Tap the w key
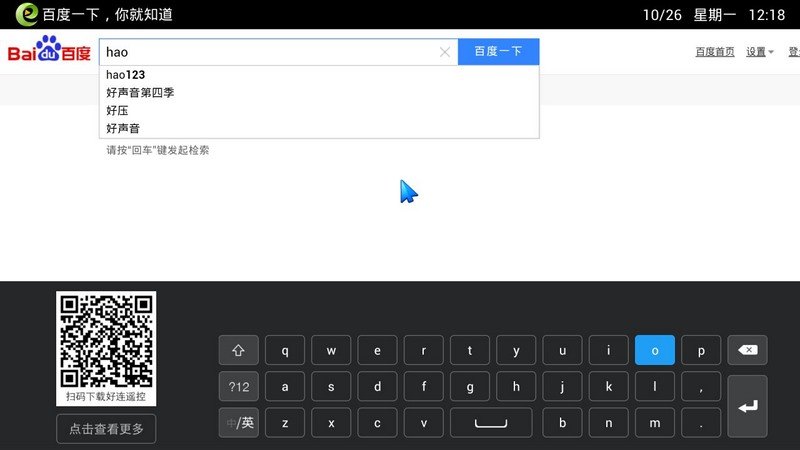800x450 pixels. [331, 350]
